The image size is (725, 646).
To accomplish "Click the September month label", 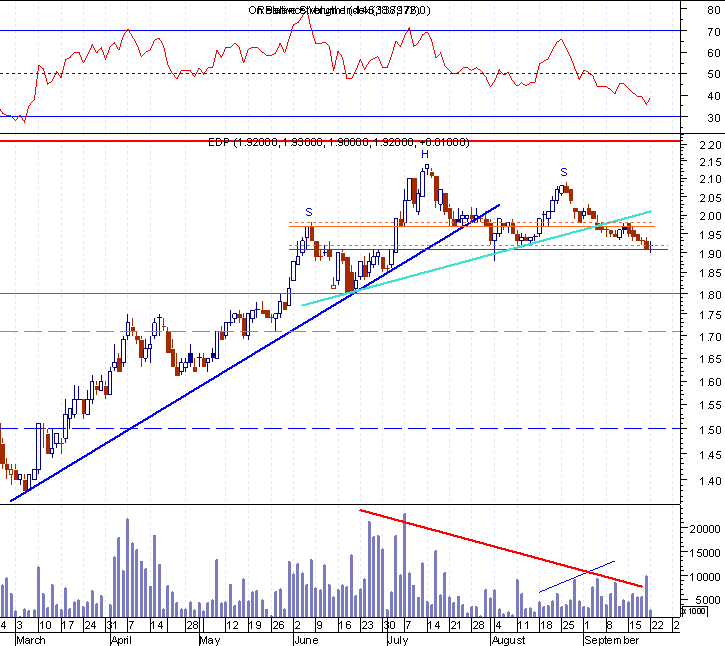I will 612,640.
